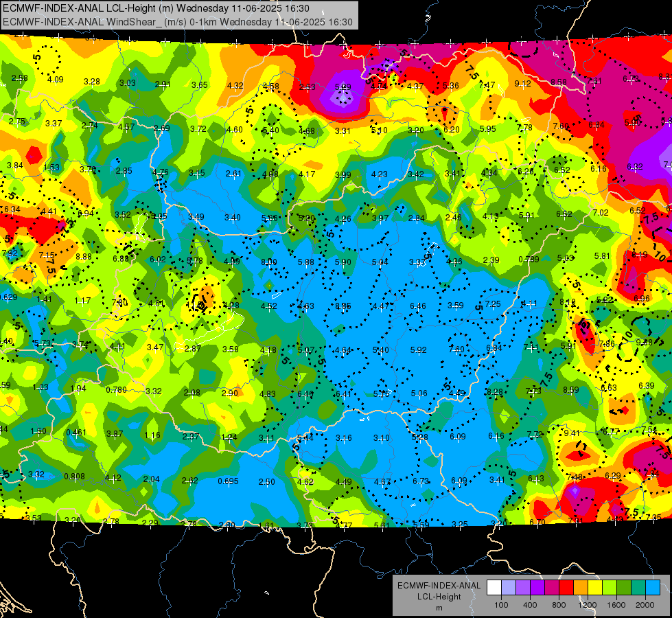Click wind shear value 2.39
Viewport: 672px width, 618px height.
(x=491, y=260)
